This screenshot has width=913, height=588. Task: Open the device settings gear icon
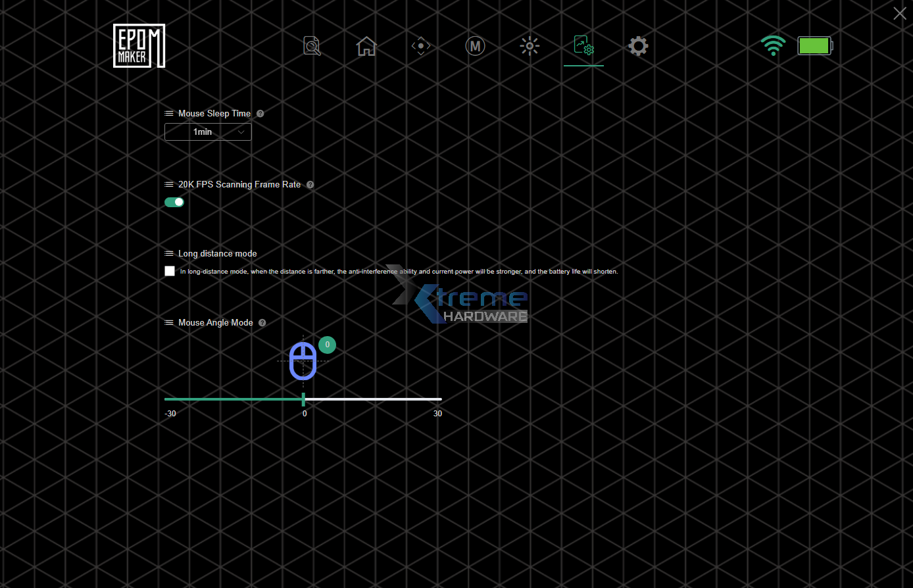tap(637, 46)
